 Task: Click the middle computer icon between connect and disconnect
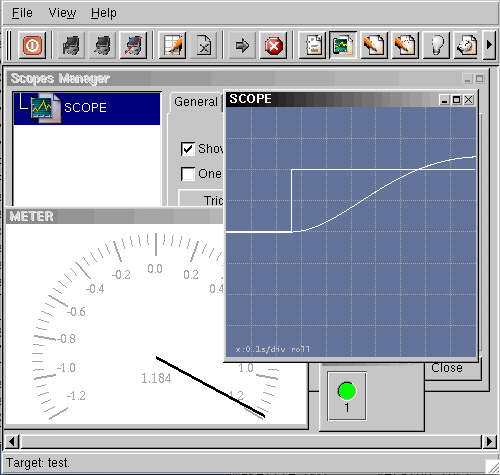(102, 45)
